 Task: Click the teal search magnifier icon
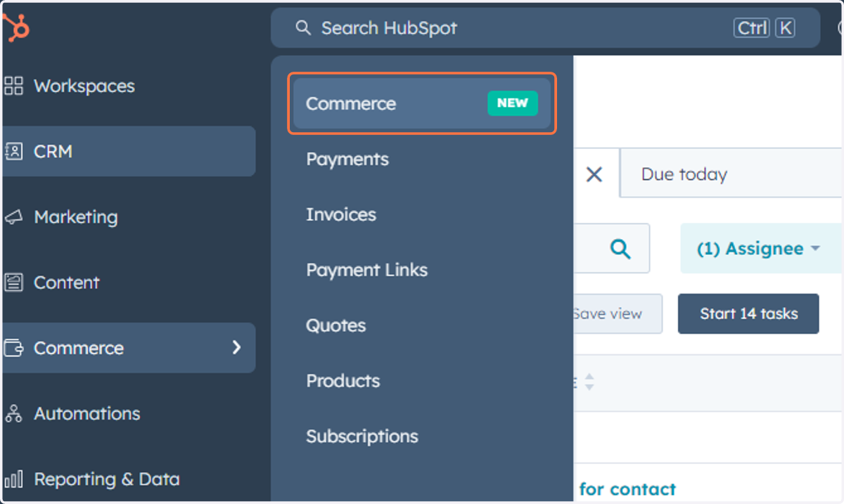point(620,249)
